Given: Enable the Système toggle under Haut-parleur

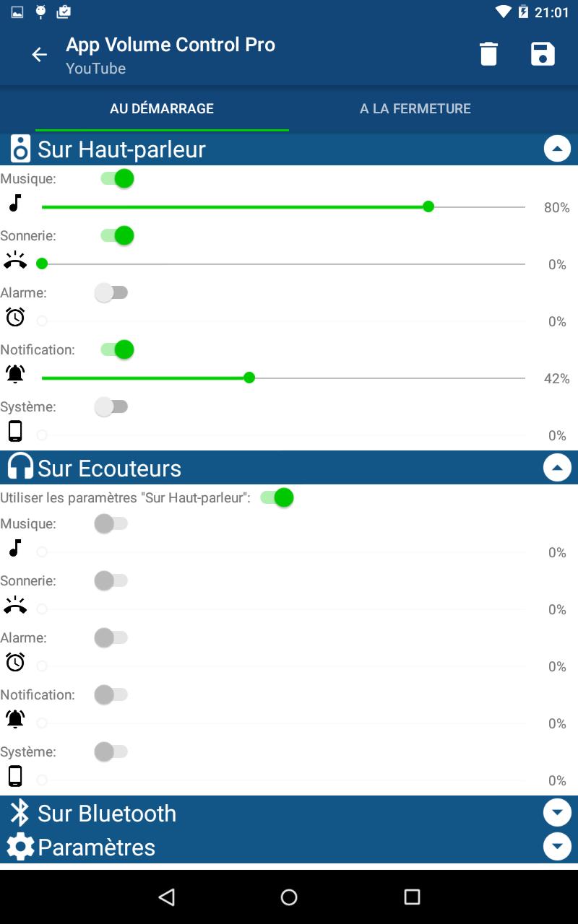Looking at the screenshot, I should point(111,406).
